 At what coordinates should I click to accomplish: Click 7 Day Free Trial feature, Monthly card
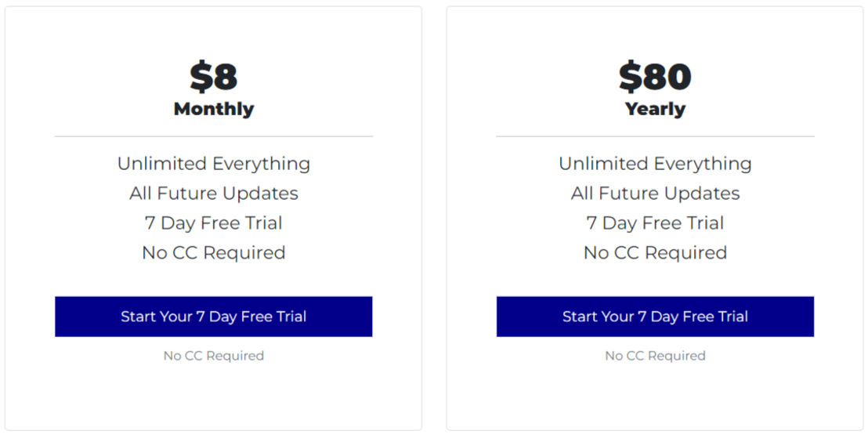coord(214,223)
